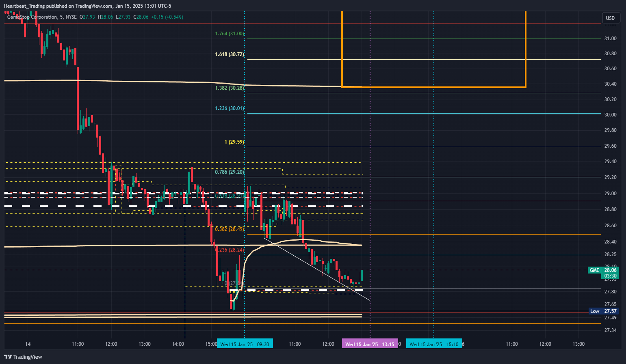Click the 27.80 price axis label
Screen dimensions: 626x364
coord(610,292)
